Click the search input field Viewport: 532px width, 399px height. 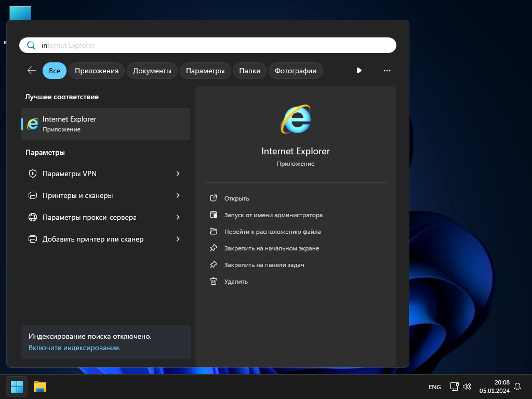pyautogui.click(x=208, y=45)
